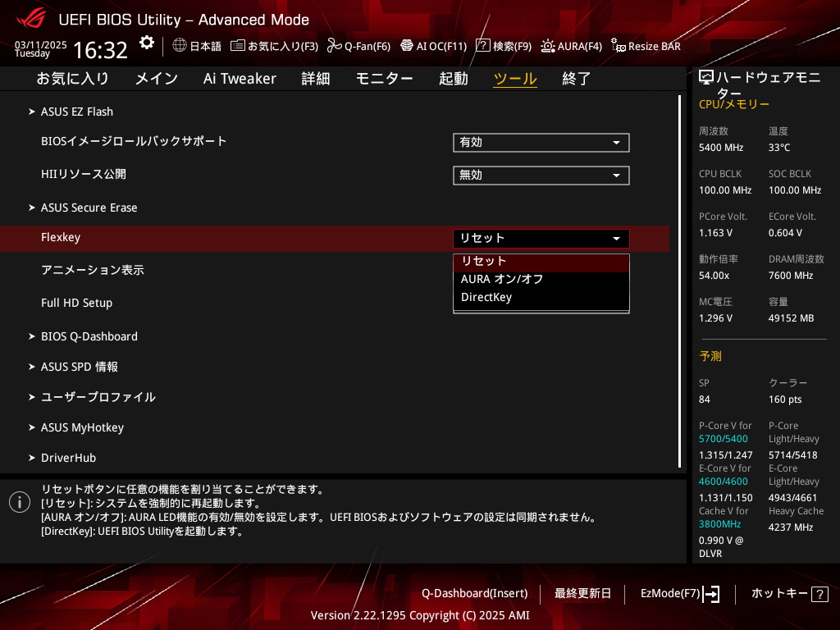840x630 pixels.
Task: Open favorites list icon お気に入り(F3)
Action: (238, 46)
